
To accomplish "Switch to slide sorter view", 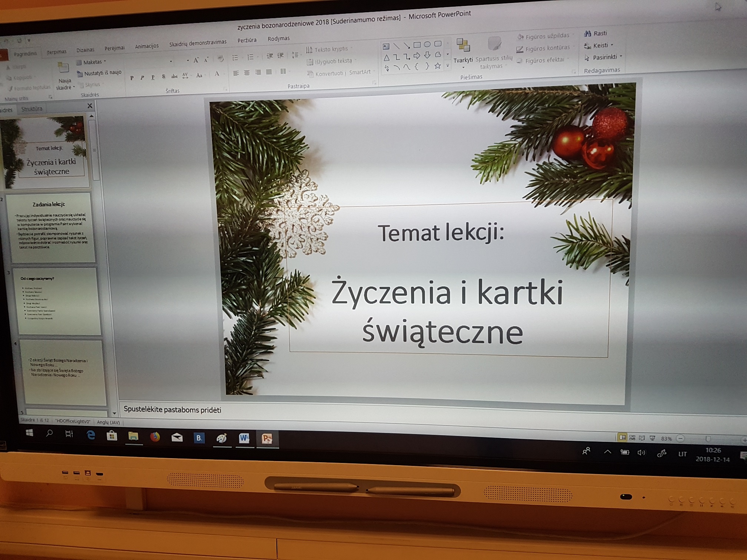I will point(633,438).
